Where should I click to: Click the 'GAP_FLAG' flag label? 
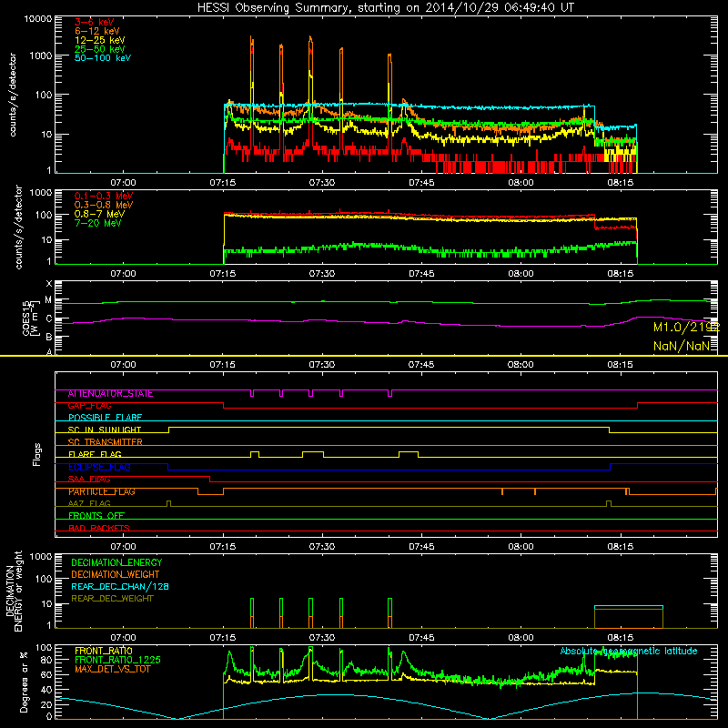click(x=89, y=406)
